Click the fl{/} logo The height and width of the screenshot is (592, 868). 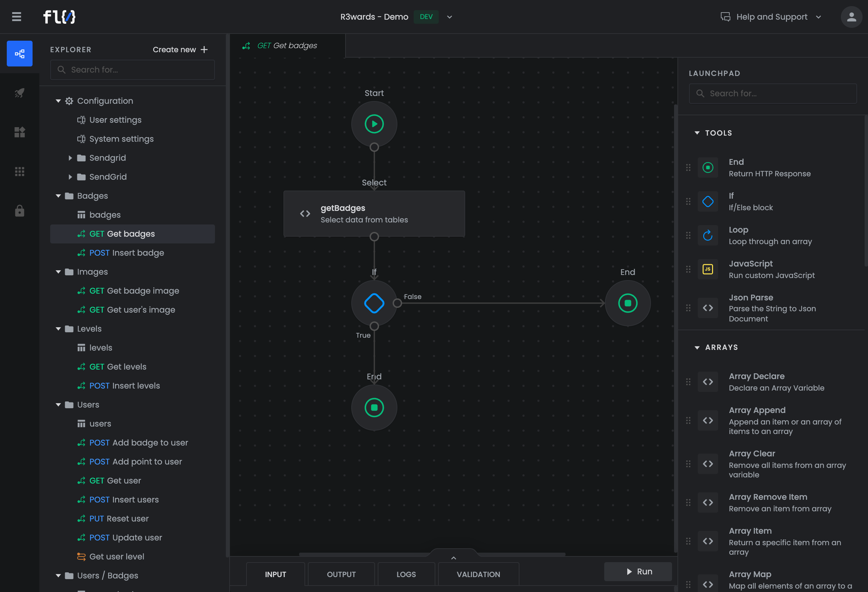[x=59, y=17]
